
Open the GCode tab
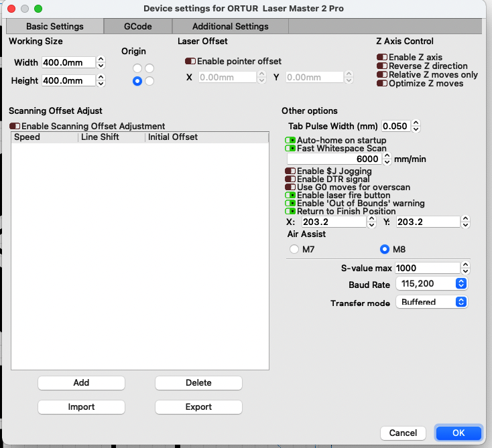(138, 26)
